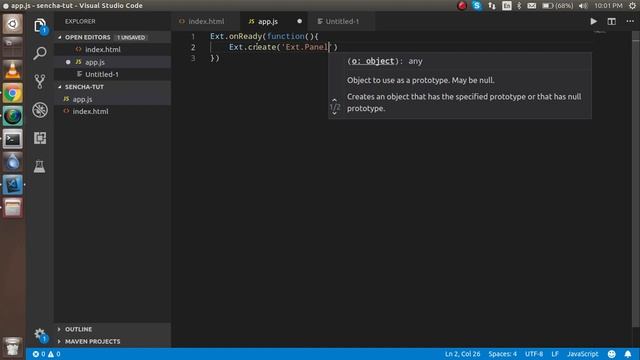Open the editor More Actions ellipsis

(630, 21)
